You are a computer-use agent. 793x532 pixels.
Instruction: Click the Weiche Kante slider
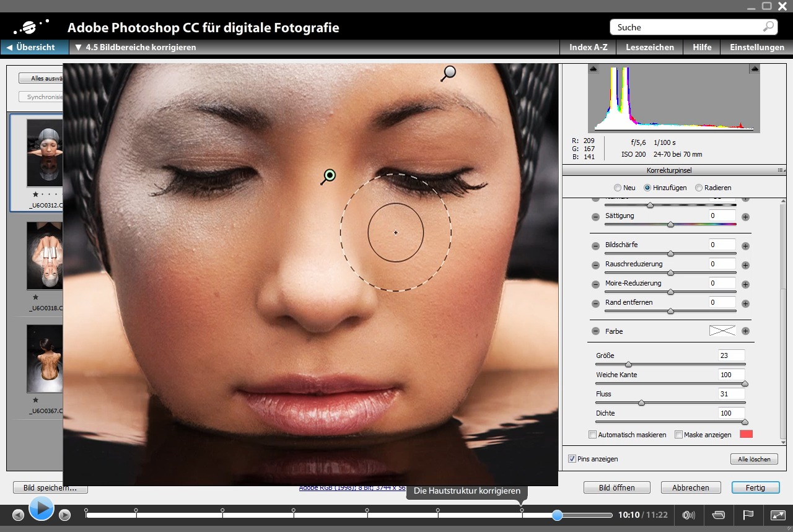tap(670, 383)
